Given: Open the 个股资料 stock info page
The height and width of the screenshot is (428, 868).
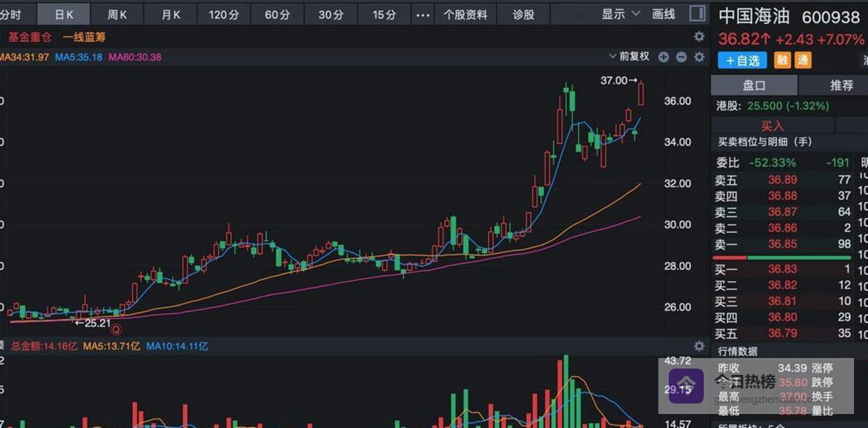Looking at the screenshot, I should [x=465, y=15].
